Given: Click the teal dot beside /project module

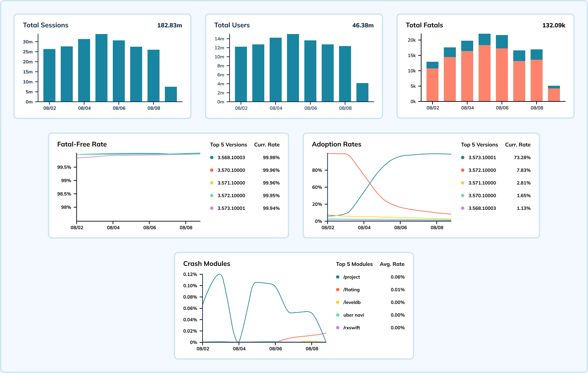Looking at the screenshot, I should (x=338, y=277).
